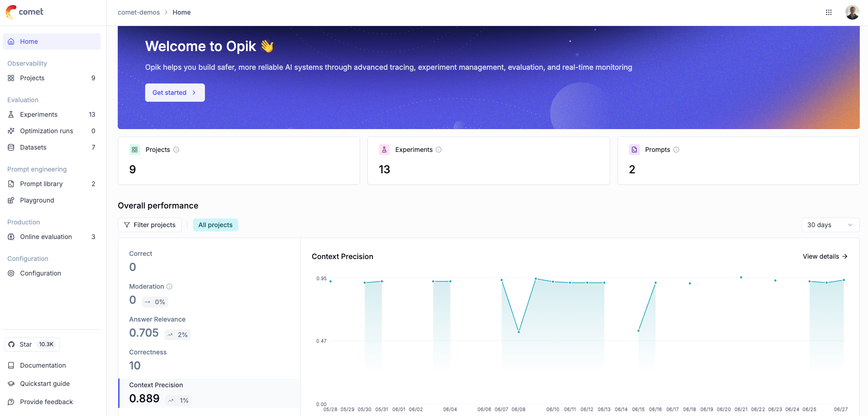Viewport: 868px width, 416px height.
Task: Click the Overall performance heading
Action: point(158,206)
